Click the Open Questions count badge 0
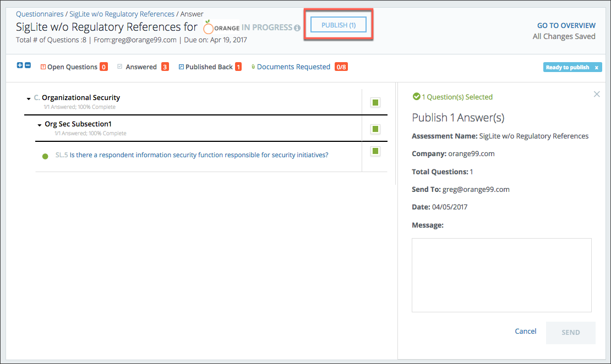The image size is (611, 364). tap(103, 67)
